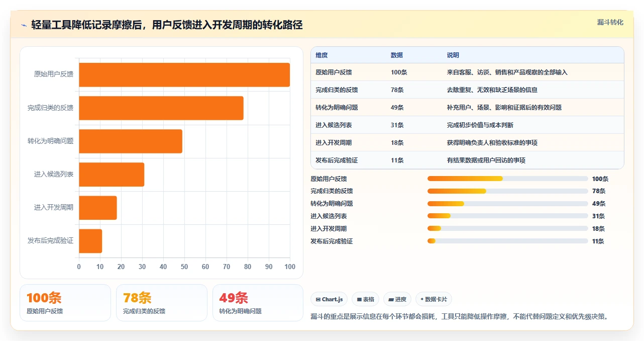Image resolution: width=644 pixels, height=341 pixels.
Task: Click description 获得明确负责人和验收标准的事项
Action: (x=492, y=143)
